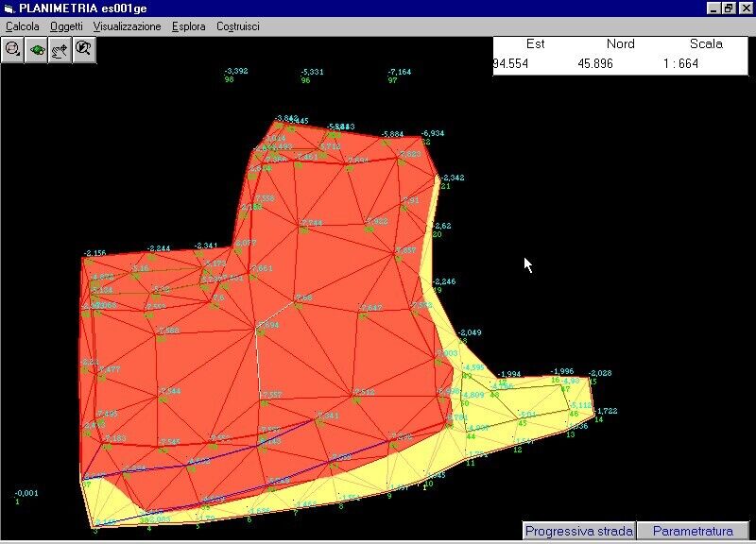Activate the green 3D orbit view tool
756x544 pixels.
(37, 50)
